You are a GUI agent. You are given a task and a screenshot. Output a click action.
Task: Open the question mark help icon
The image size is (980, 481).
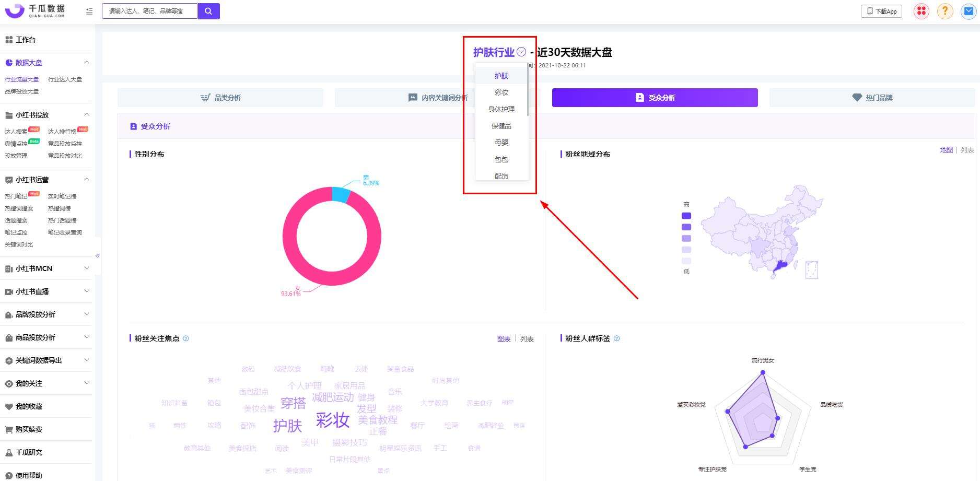click(x=944, y=11)
